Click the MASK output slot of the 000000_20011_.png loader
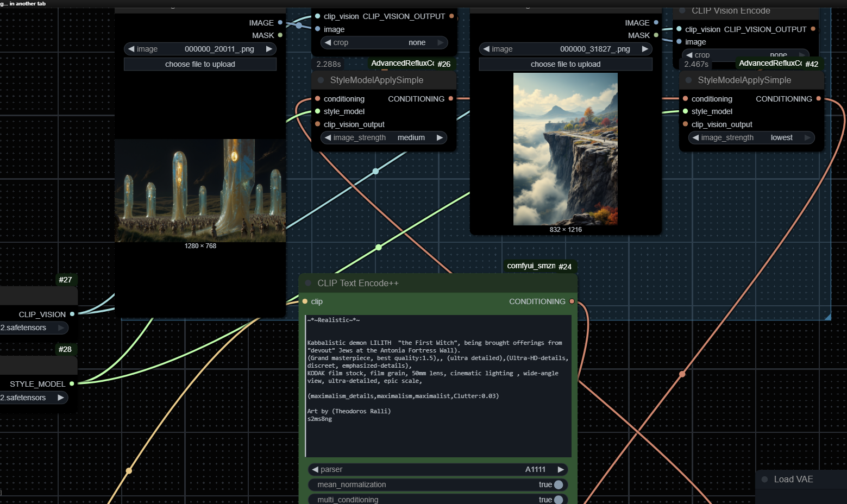847x504 pixels. pos(280,35)
